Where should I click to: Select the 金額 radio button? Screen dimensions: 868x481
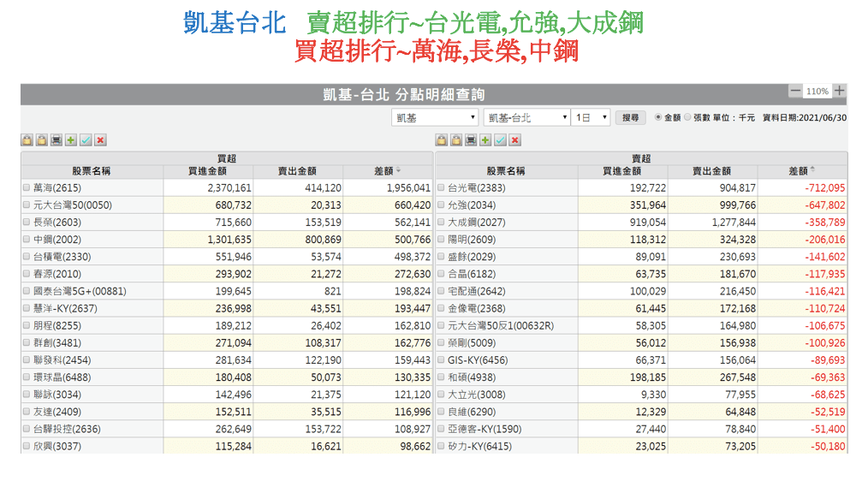pyautogui.click(x=658, y=117)
